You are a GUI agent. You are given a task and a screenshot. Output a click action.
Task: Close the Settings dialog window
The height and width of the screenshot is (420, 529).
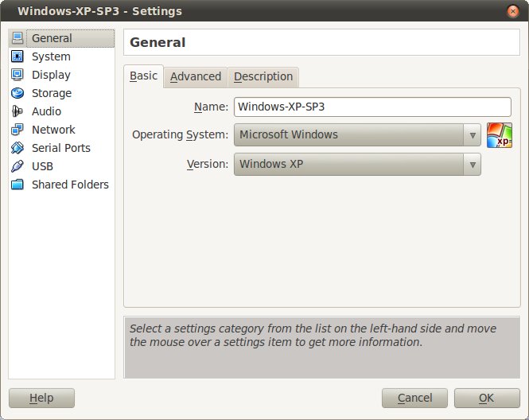tap(513, 11)
